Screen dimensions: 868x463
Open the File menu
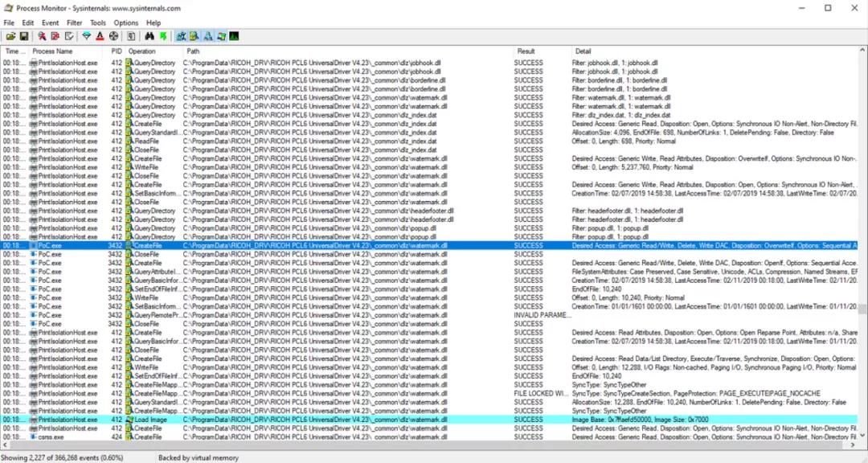(9, 23)
